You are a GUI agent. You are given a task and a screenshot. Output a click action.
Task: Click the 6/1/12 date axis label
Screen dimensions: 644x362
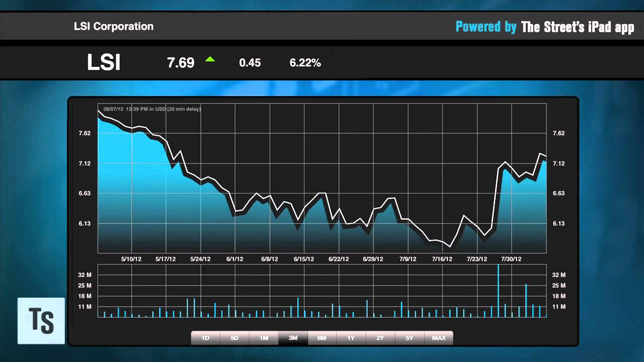(235, 259)
